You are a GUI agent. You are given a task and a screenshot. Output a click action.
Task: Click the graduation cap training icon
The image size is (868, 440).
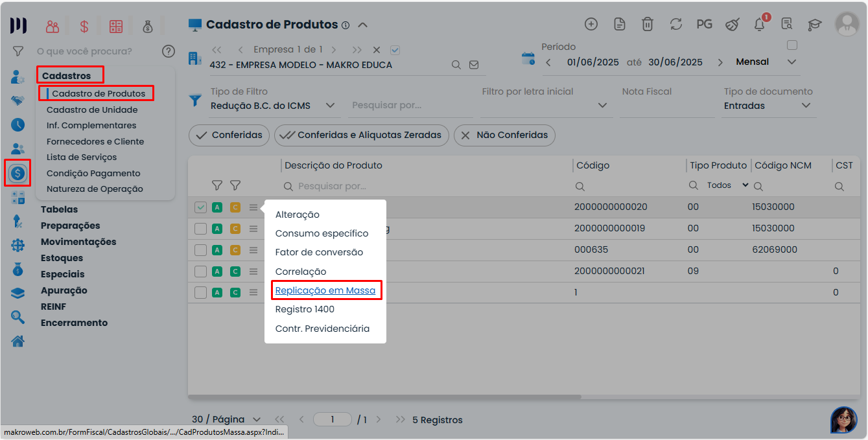[814, 25]
